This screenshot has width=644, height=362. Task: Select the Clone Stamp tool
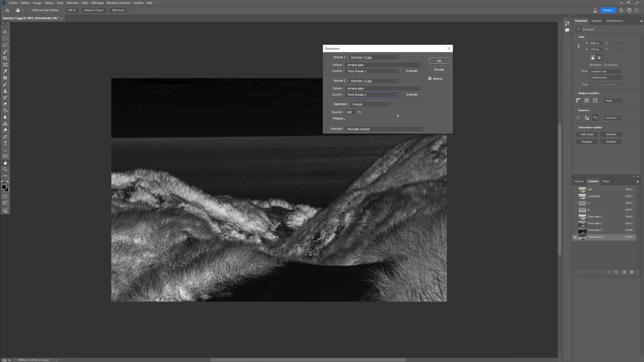tap(5, 91)
